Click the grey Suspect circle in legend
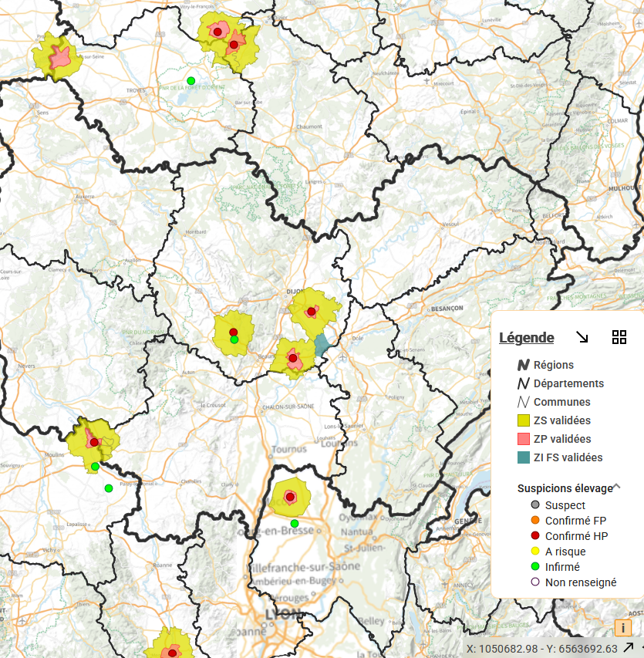Screen dimensions: 644x658 click(534, 505)
